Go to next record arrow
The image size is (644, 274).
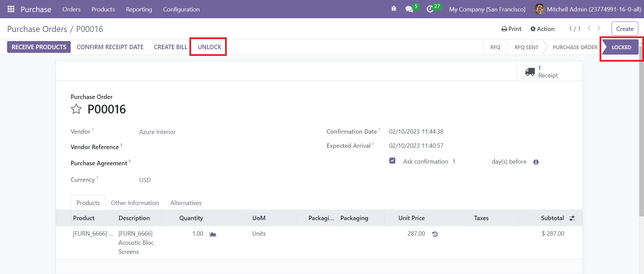point(599,29)
